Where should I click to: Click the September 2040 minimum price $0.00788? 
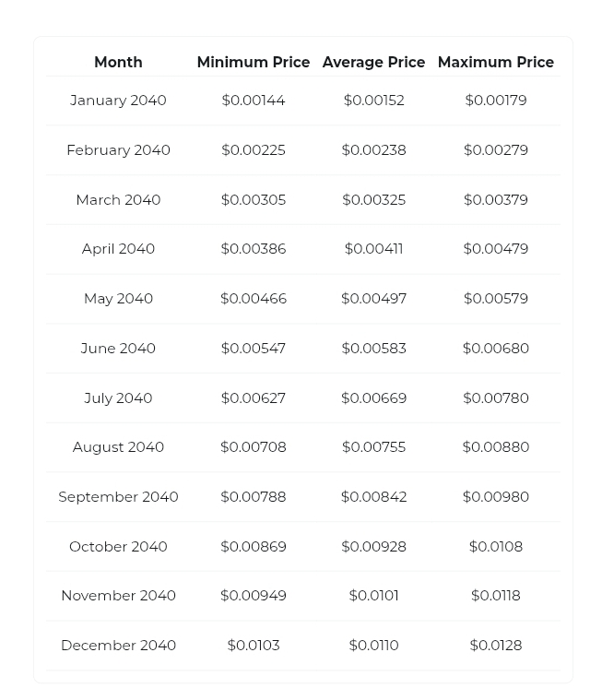[x=254, y=496]
